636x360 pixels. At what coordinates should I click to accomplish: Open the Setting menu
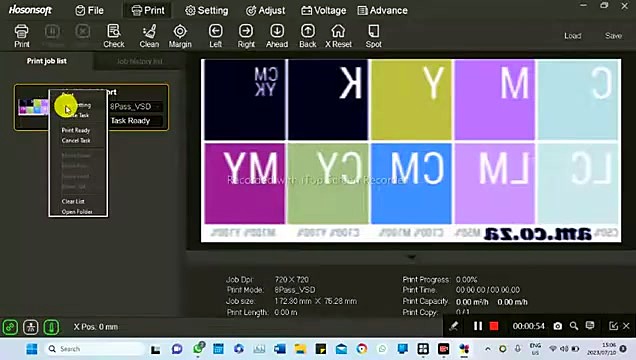(x=206, y=11)
